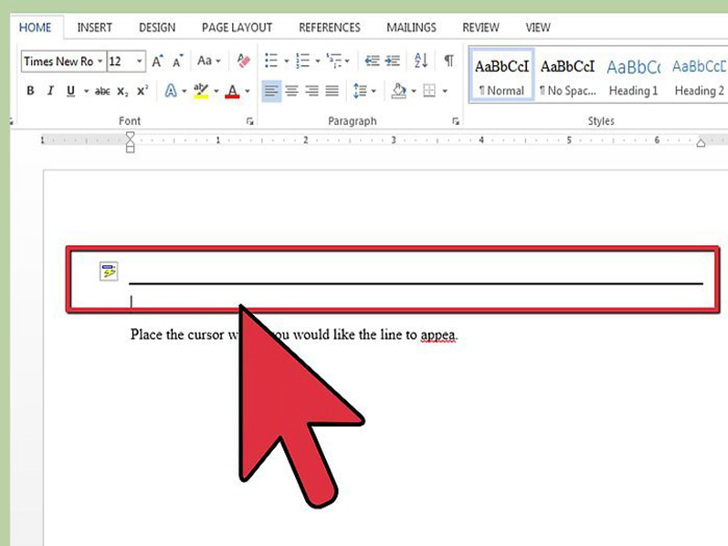Click the AutoCorrect Options lightning icon

point(109,271)
